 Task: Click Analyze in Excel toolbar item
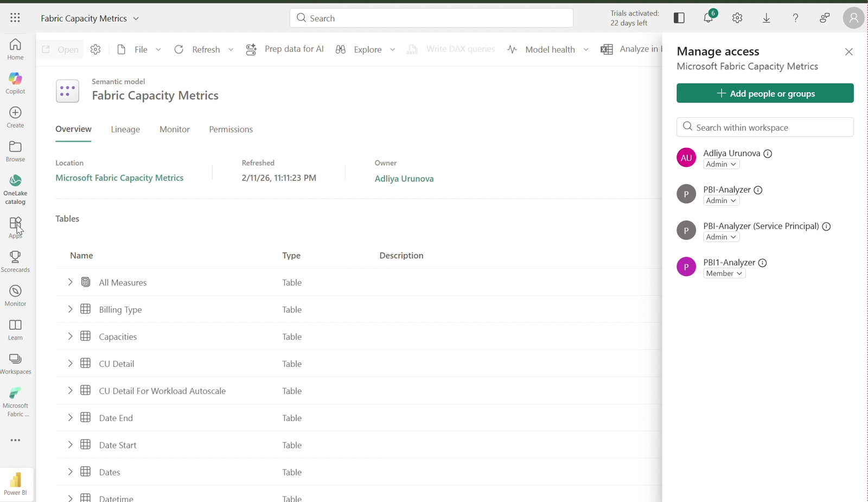pos(631,49)
